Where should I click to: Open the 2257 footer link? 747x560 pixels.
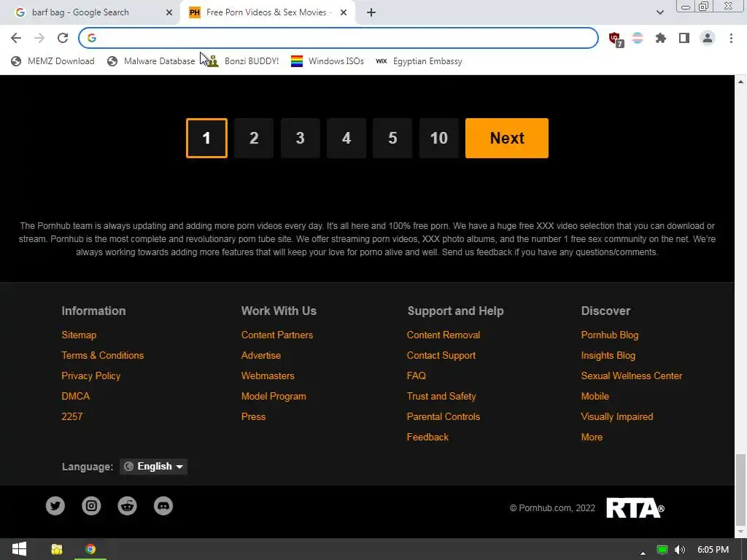(72, 416)
